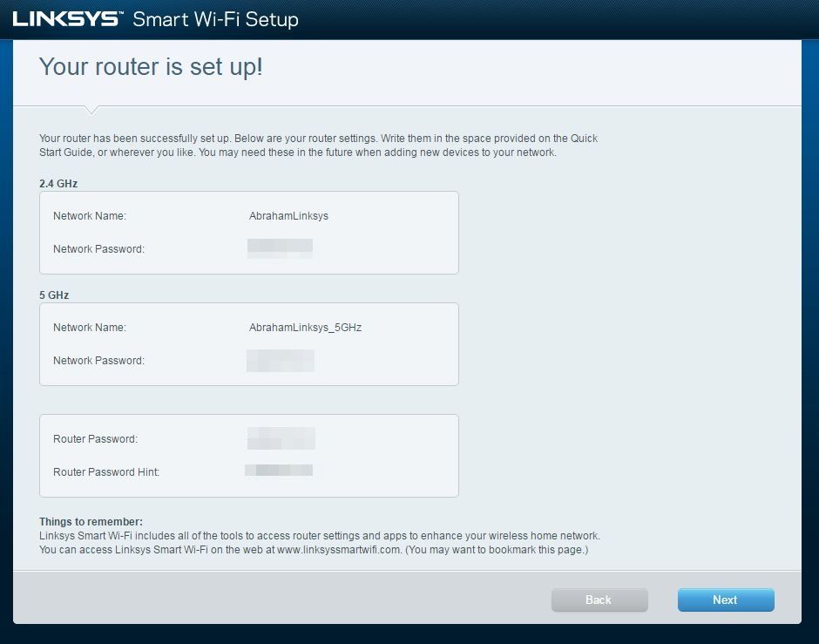Click the 2.4 GHz settings panel
Screen dimensions: 819x644
[248, 232]
